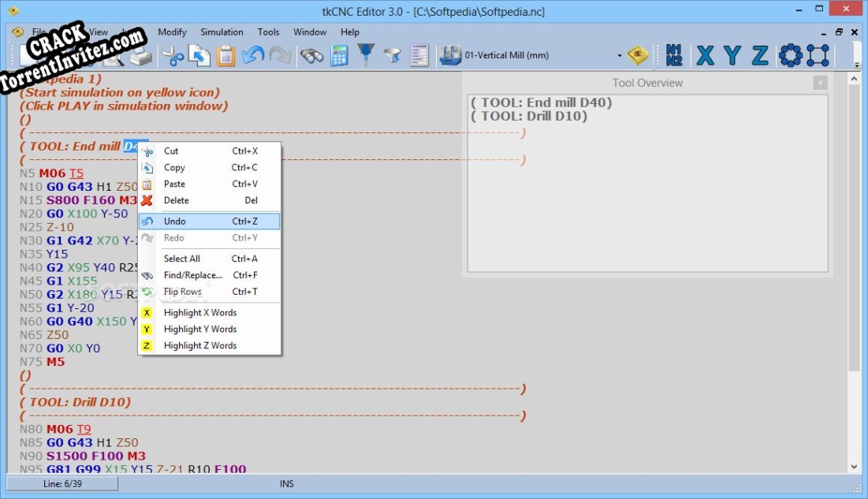Select the Vertical Mill machine icon
The height and width of the screenshot is (499, 868).
pyautogui.click(x=448, y=55)
